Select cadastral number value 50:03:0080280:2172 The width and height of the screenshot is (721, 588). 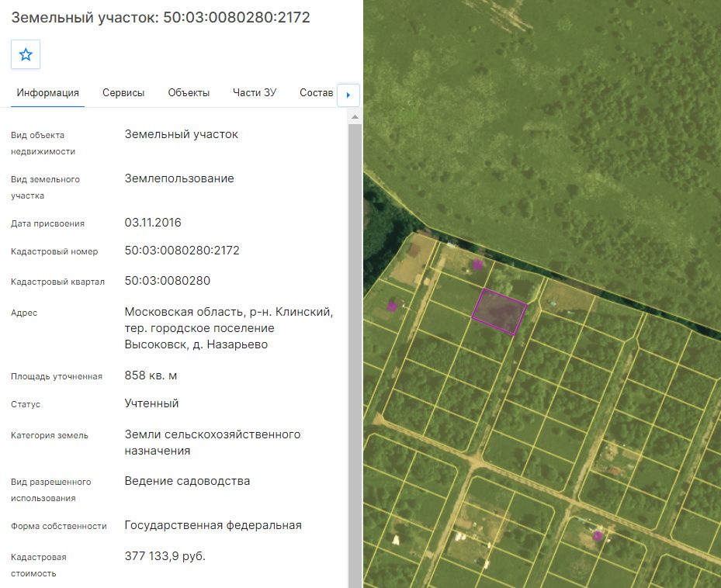point(182,251)
